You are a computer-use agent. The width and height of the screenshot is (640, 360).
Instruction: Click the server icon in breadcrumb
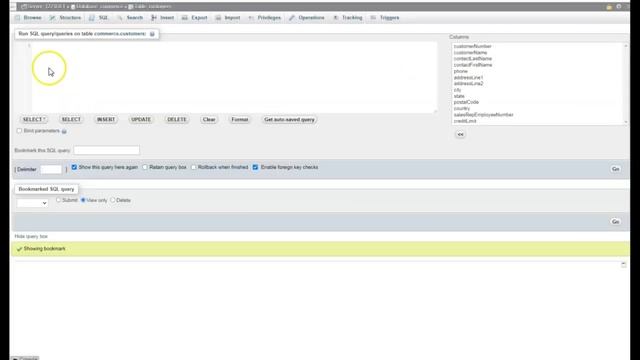tap(24, 7)
